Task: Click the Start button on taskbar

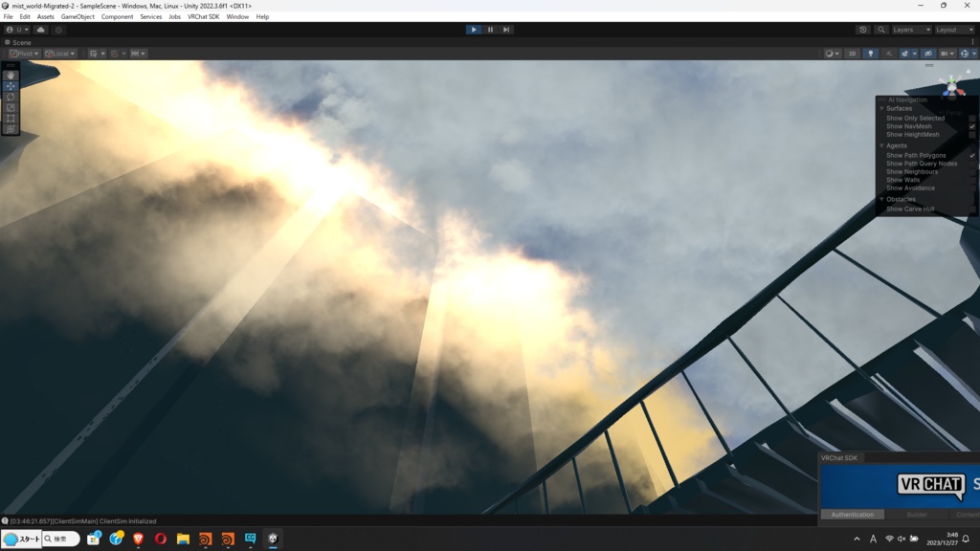Action: (22, 539)
